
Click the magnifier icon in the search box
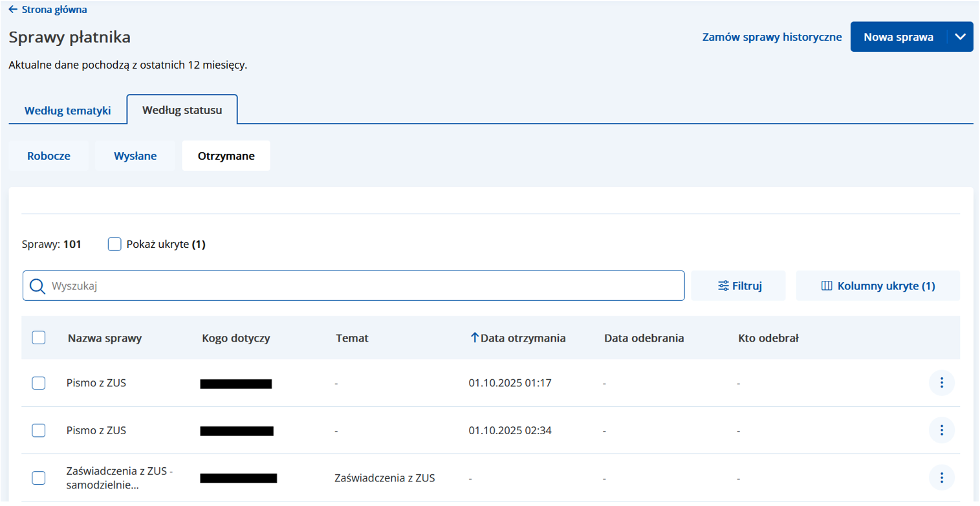tap(38, 286)
